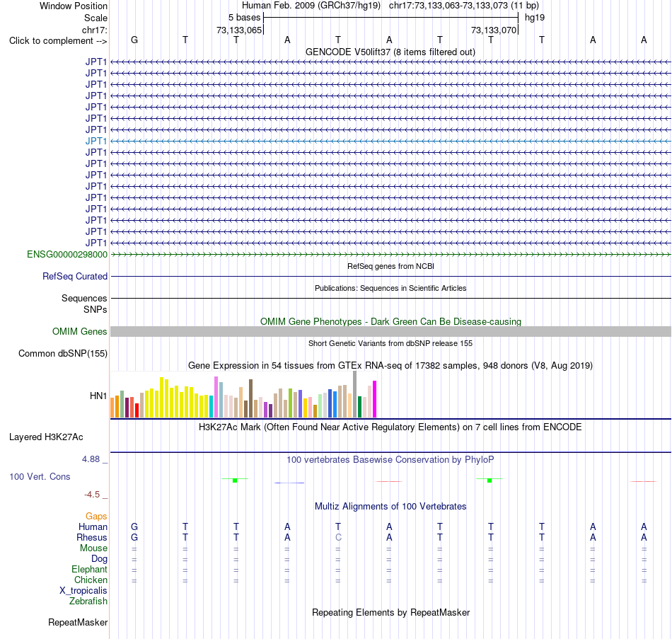Click the blue PhyloP conservation bar
Image resolution: width=672 pixels, height=639 pixels.
[289, 483]
